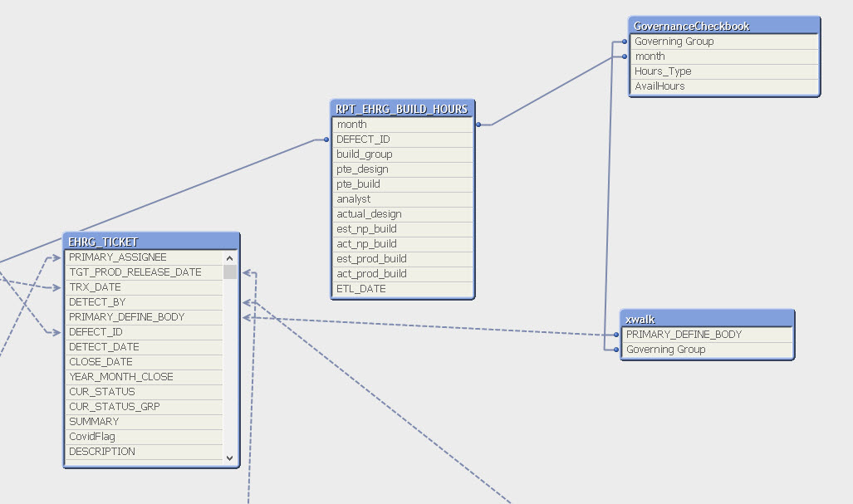
Task: Select est_prod_build field
Action: tap(403, 259)
